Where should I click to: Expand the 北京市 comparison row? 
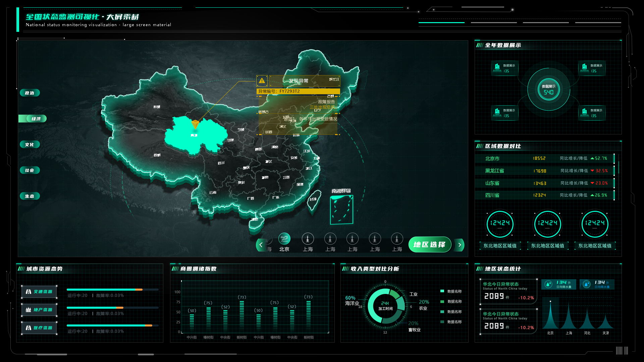[545, 158]
